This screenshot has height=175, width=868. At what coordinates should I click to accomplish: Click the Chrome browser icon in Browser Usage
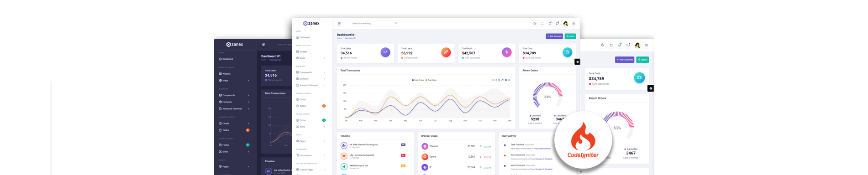(x=425, y=146)
